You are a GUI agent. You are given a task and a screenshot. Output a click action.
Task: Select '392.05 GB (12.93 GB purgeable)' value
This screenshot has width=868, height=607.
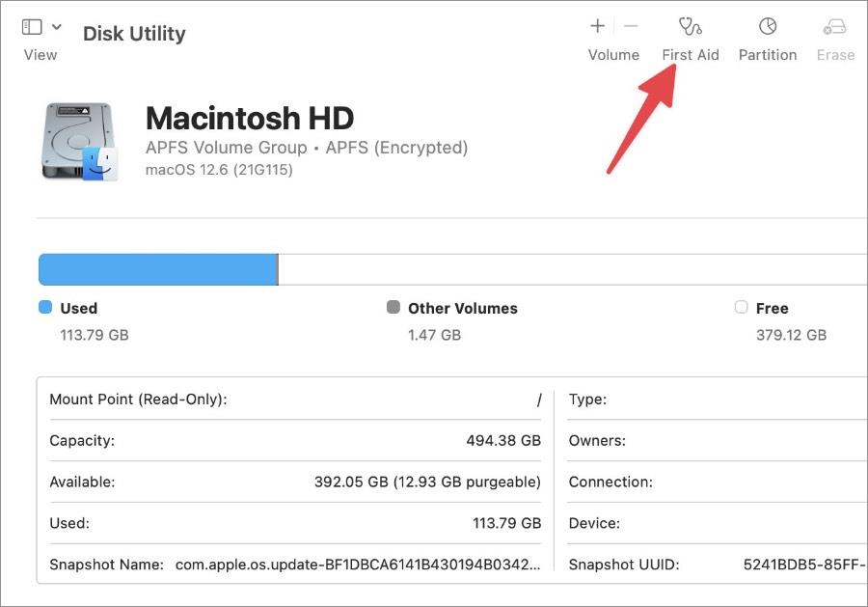pyautogui.click(x=427, y=482)
